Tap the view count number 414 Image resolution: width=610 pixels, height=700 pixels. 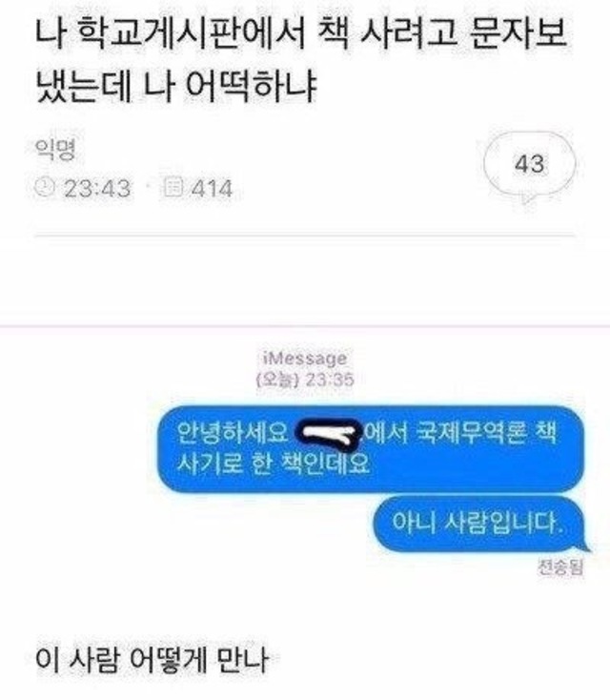pyautogui.click(x=212, y=189)
